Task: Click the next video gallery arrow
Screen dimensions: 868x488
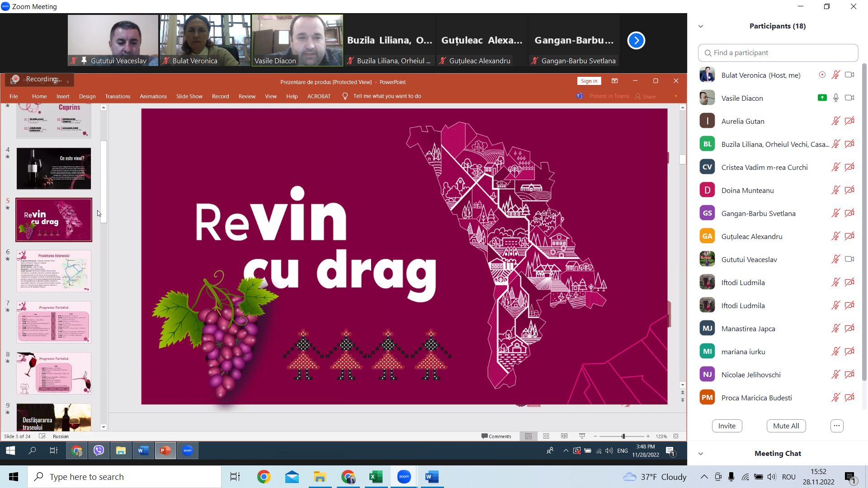Action: pyautogui.click(x=636, y=41)
